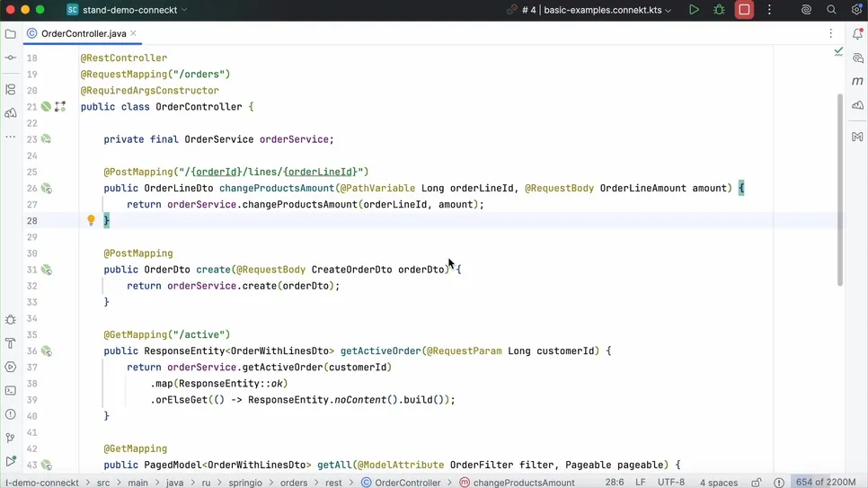Click the memory indicator 654 of 2200M
The height and width of the screenshot is (488, 868).
(x=826, y=483)
